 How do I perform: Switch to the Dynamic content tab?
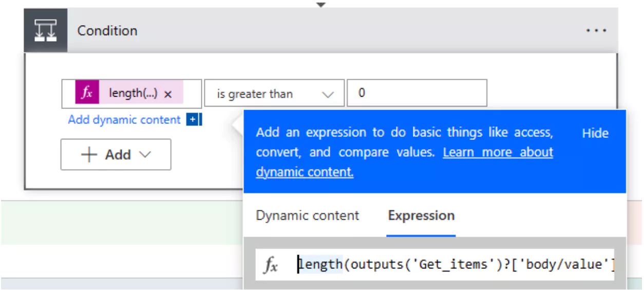(x=307, y=215)
